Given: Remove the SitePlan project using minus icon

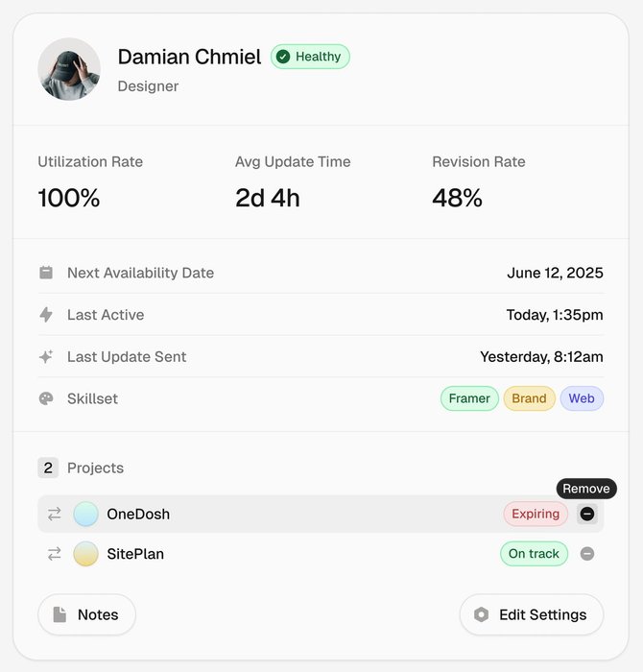Looking at the screenshot, I should coord(587,554).
